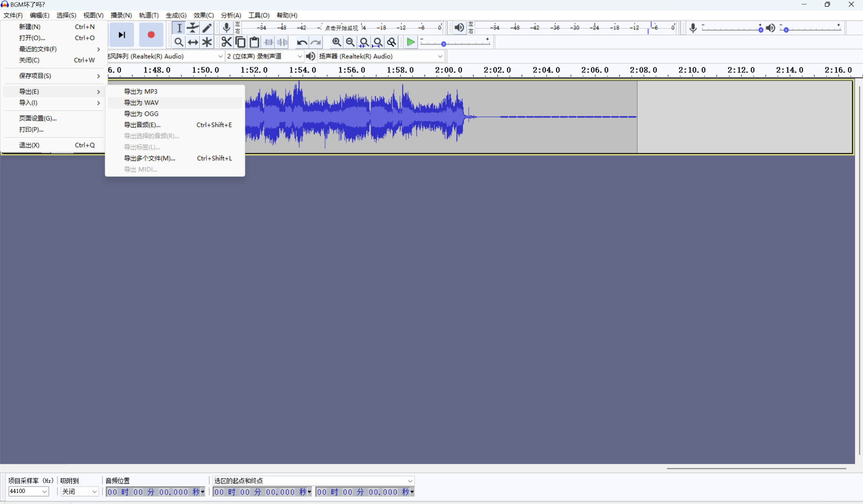Click the green Play-at-speed button
The height and width of the screenshot is (504, 863).
(411, 42)
